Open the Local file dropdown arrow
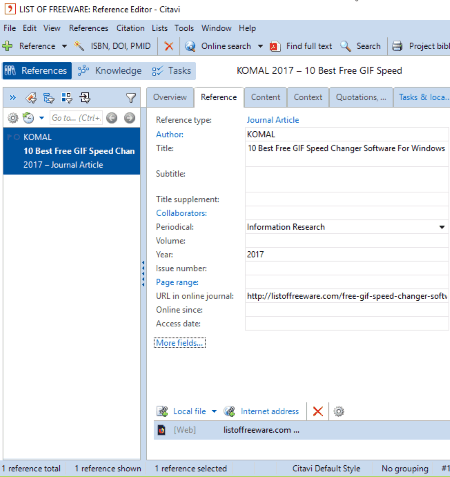This screenshot has width=450, height=477. point(214,411)
